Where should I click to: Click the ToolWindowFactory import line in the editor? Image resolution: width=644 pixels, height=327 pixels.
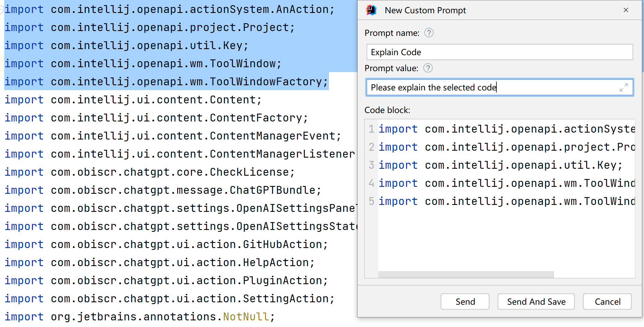click(x=166, y=81)
